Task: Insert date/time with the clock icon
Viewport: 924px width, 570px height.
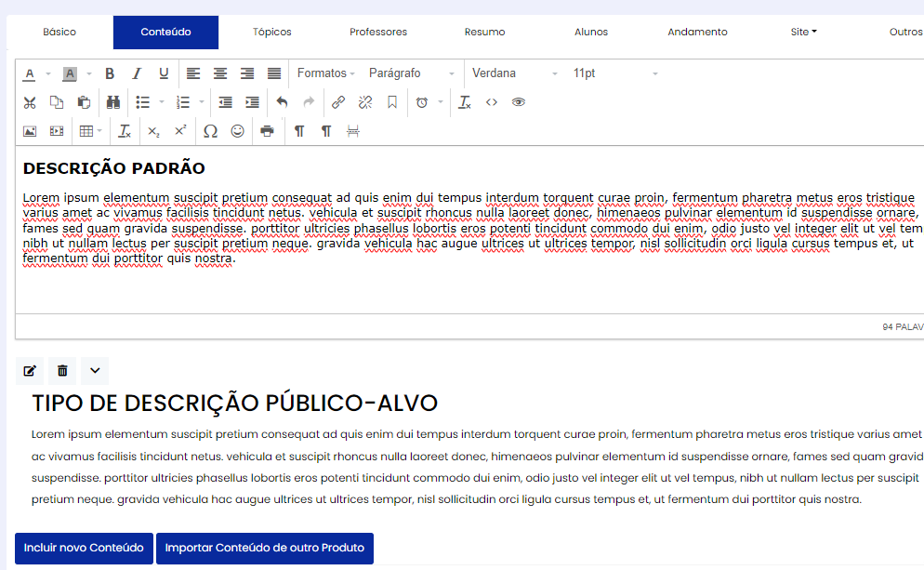Action: pyautogui.click(x=422, y=102)
